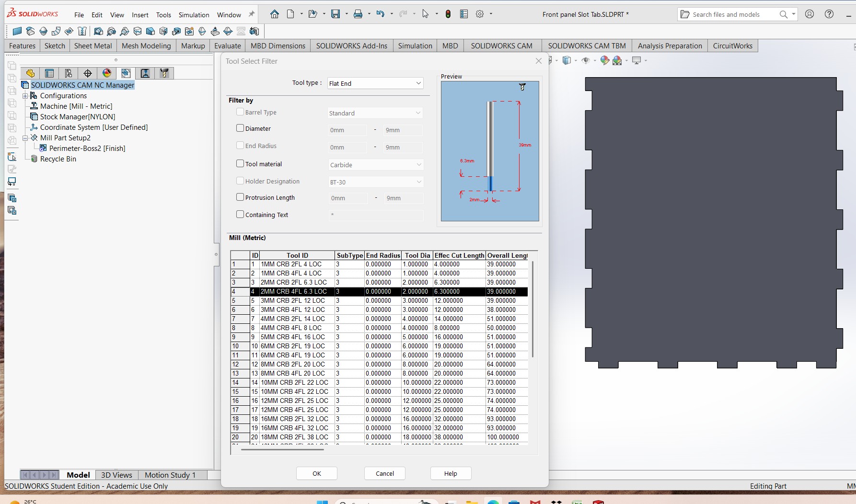Open the Options gear icon

pos(480,14)
